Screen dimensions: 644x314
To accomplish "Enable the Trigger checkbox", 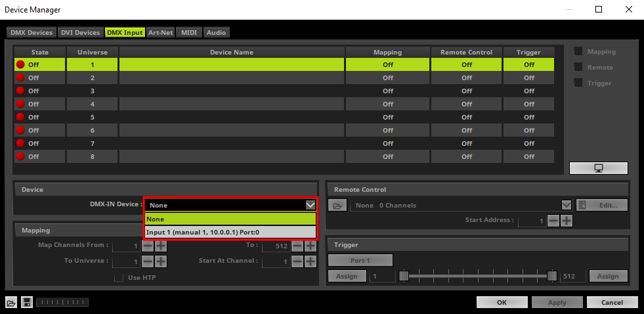I will click(x=578, y=83).
